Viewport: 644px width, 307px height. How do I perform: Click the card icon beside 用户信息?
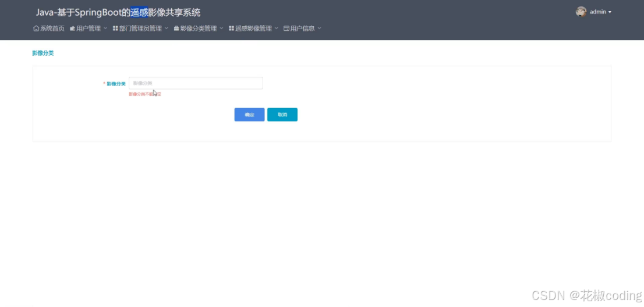(x=286, y=28)
